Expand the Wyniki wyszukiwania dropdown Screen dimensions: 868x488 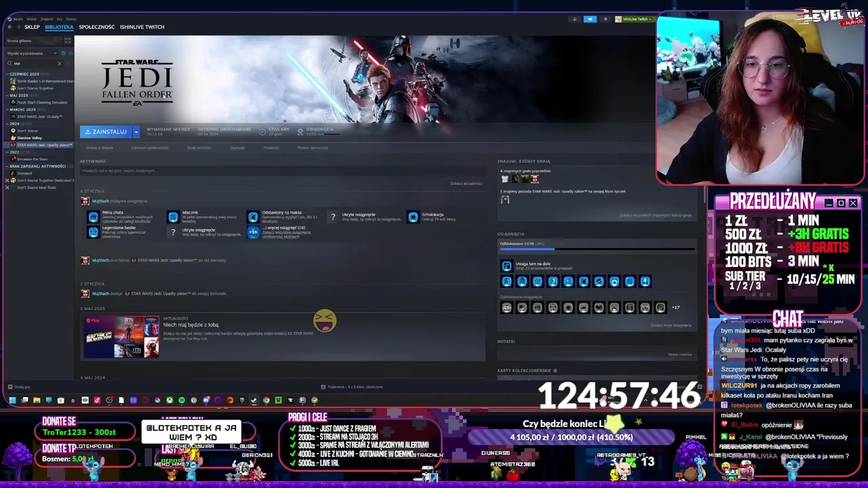pyautogui.click(x=32, y=54)
